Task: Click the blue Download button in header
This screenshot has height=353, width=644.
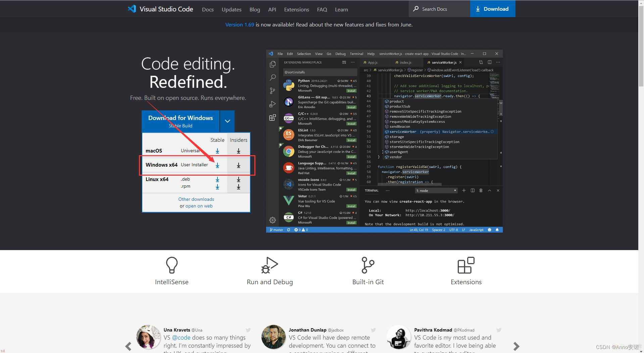Action: [493, 9]
